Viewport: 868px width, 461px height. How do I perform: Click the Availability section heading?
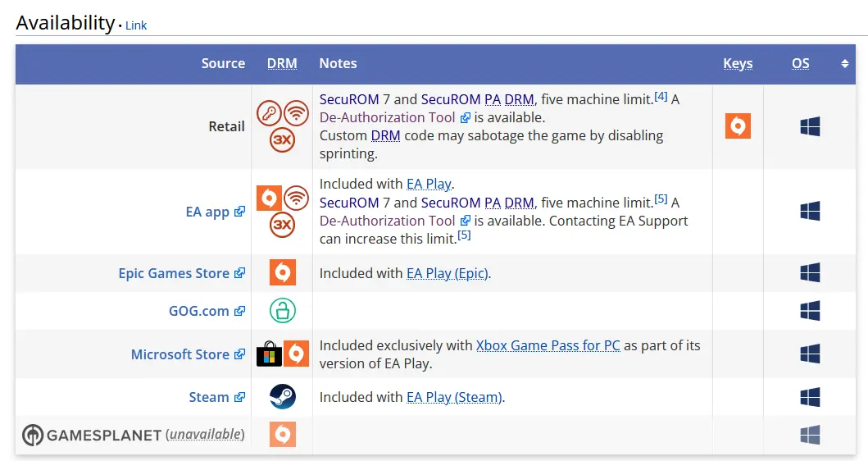click(66, 23)
